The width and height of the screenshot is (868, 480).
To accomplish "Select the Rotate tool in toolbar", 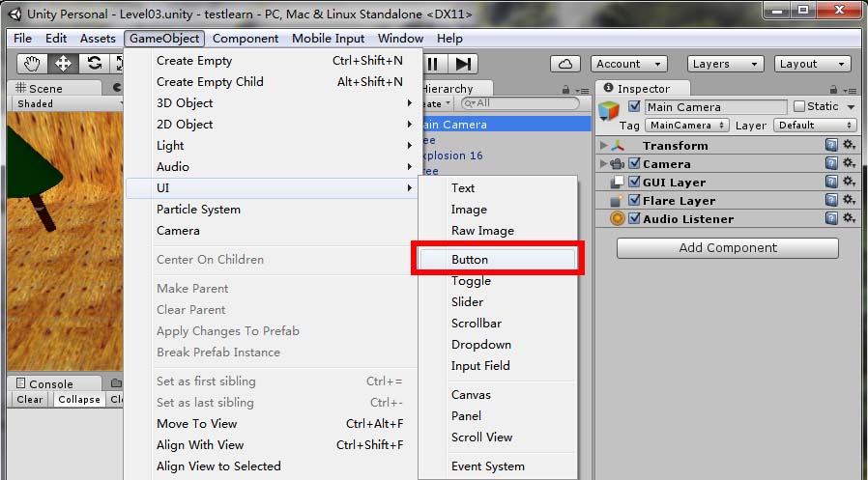I will [x=94, y=64].
